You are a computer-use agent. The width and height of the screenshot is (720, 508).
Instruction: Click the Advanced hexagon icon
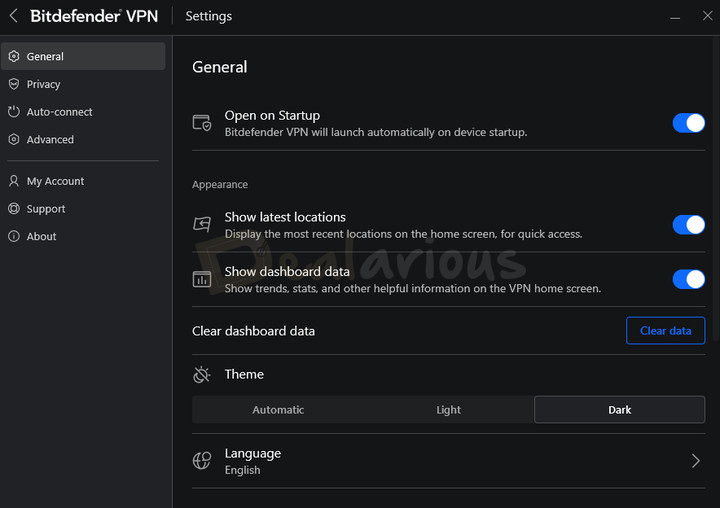click(14, 140)
